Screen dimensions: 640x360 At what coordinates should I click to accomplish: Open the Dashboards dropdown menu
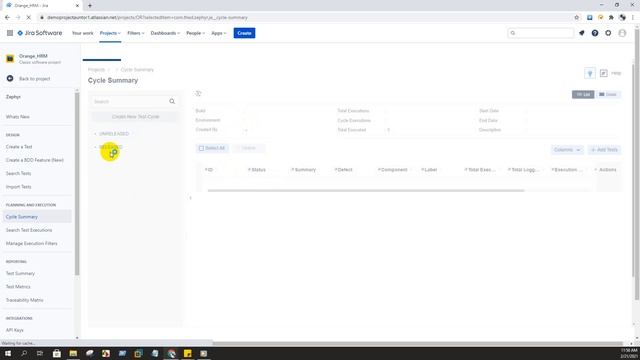tap(165, 33)
